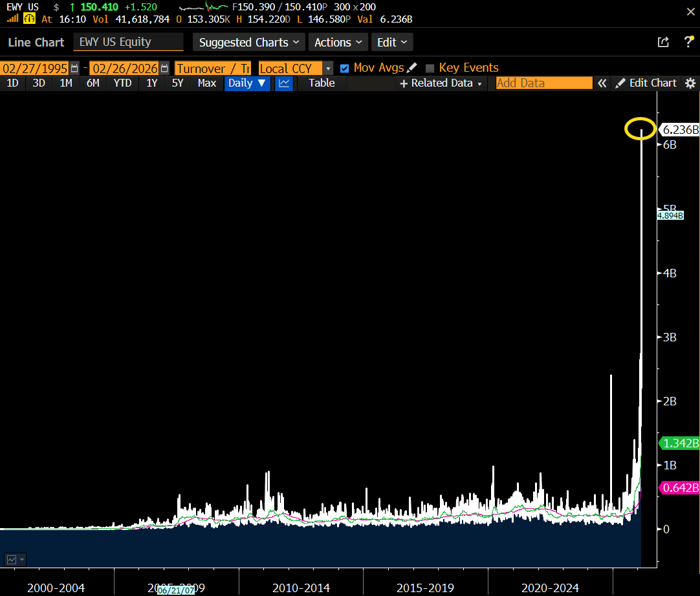The width and height of the screenshot is (700, 596).
Task: Click the Related Data button
Action: click(441, 83)
